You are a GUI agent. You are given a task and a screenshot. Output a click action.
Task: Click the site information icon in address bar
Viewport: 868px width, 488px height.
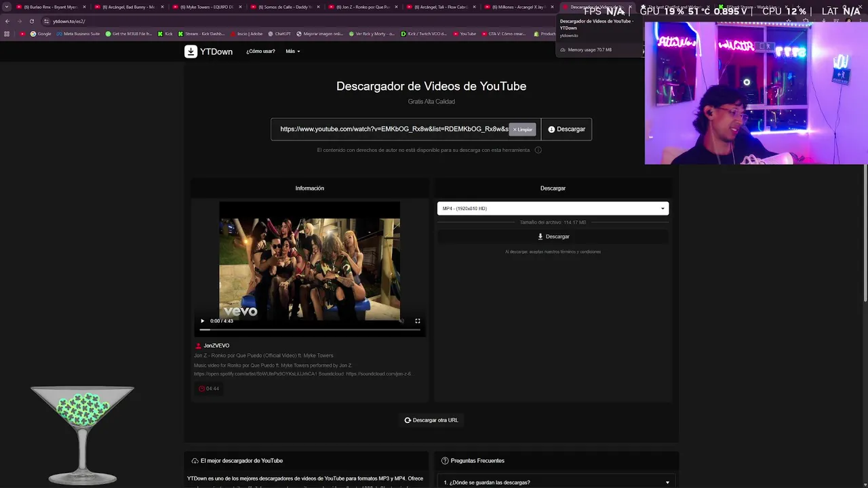(47, 21)
